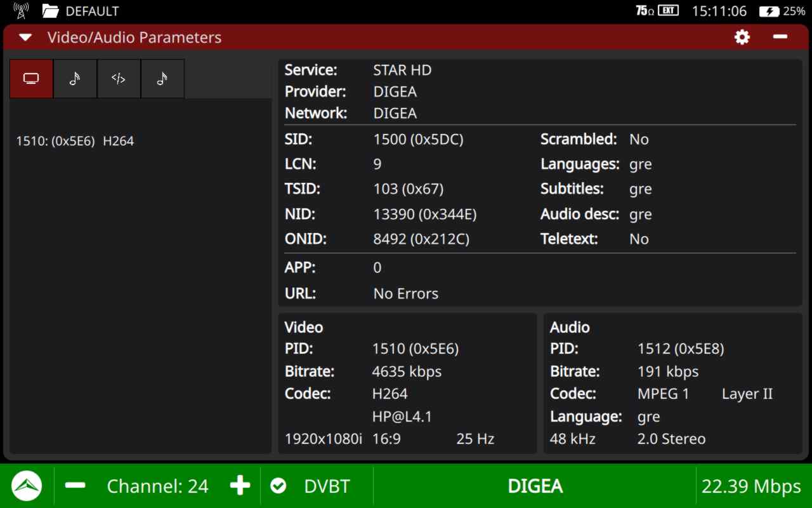The height and width of the screenshot is (508, 812).
Task: Toggle the EXT power indicator
Action: point(669,11)
